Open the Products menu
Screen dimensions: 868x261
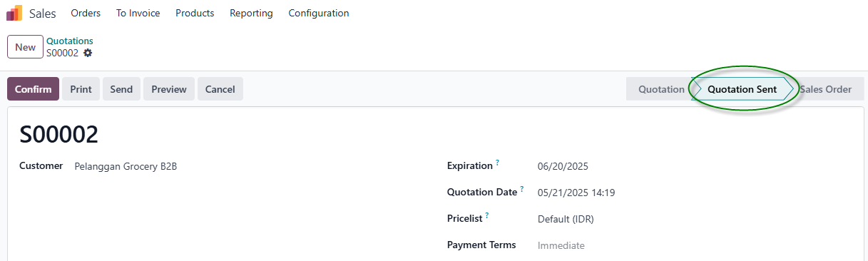coord(195,13)
